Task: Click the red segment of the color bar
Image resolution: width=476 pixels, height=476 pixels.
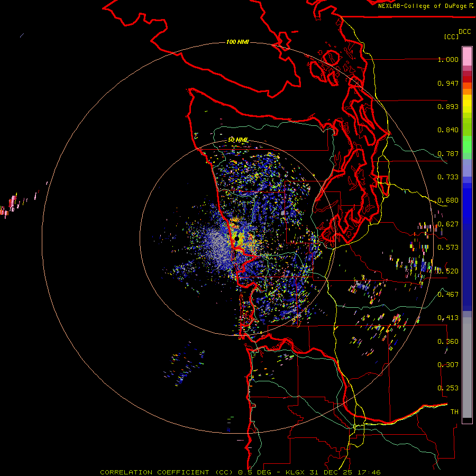Action: (467, 79)
